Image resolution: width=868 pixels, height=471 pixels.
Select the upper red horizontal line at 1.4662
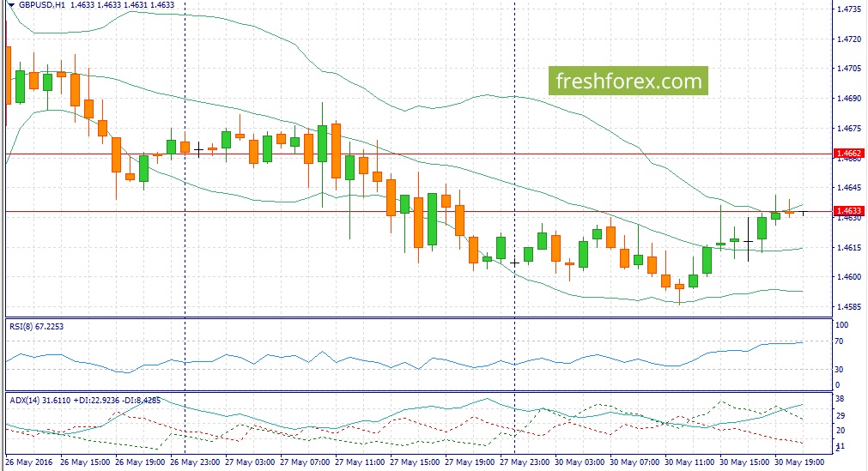point(418,154)
